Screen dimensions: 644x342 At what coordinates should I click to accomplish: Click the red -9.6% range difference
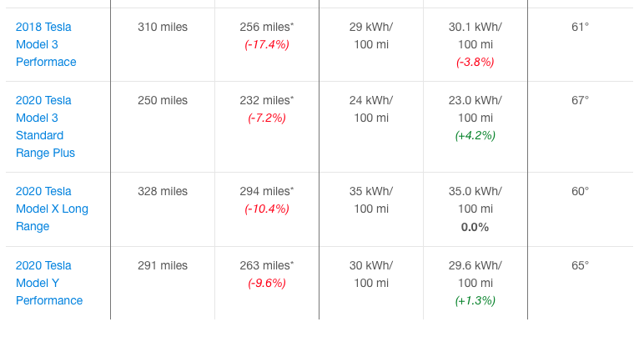click(267, 283)
